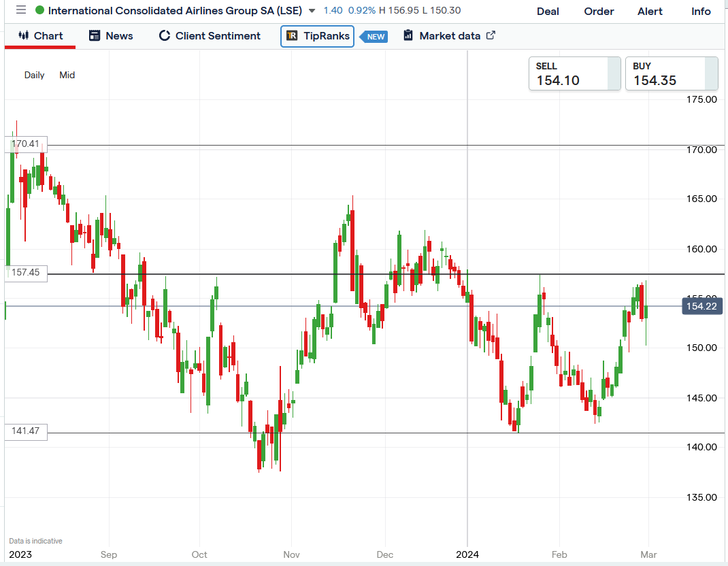The width and height of the screenshot is (728, 566).
Task: Click the candlestick Chart tab icon
Action: pyautogui.click(x=23, y=35)
